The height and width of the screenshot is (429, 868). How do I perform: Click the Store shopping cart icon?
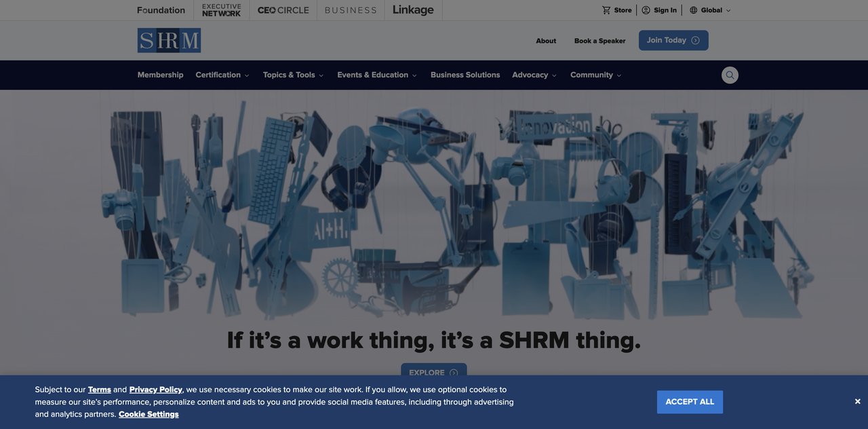click(606, 10)
